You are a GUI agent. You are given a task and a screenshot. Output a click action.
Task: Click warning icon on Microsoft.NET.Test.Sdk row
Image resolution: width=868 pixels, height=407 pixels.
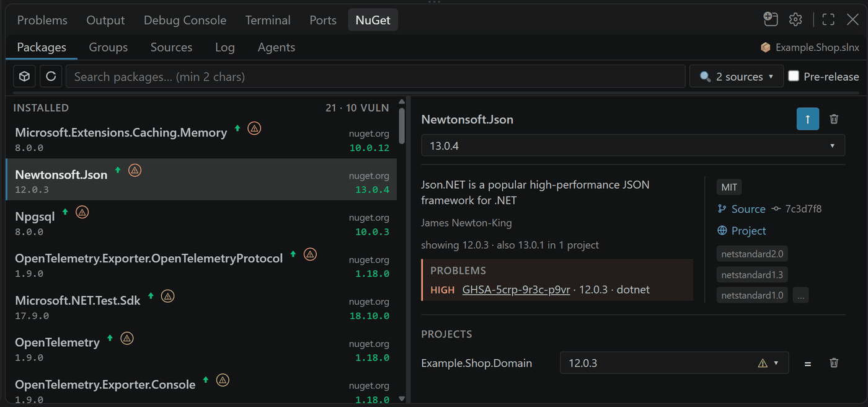tap(167, 297)
